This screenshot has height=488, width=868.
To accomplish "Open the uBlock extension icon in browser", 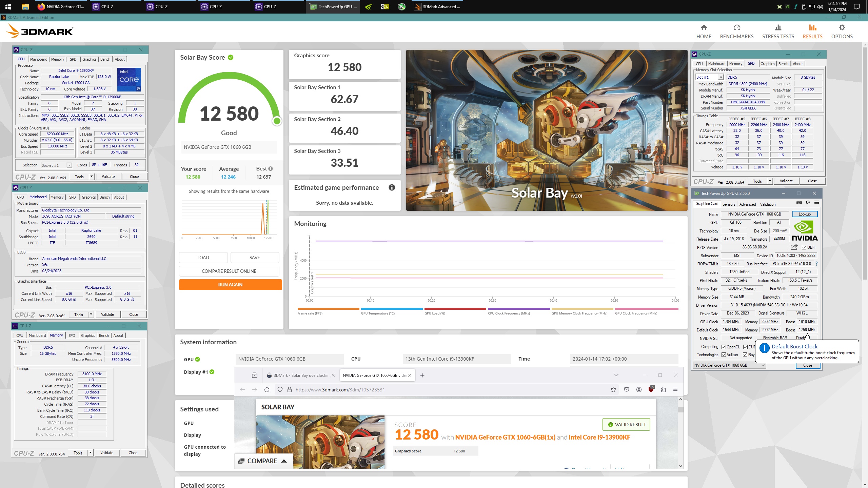I will [x=651, y=389].
